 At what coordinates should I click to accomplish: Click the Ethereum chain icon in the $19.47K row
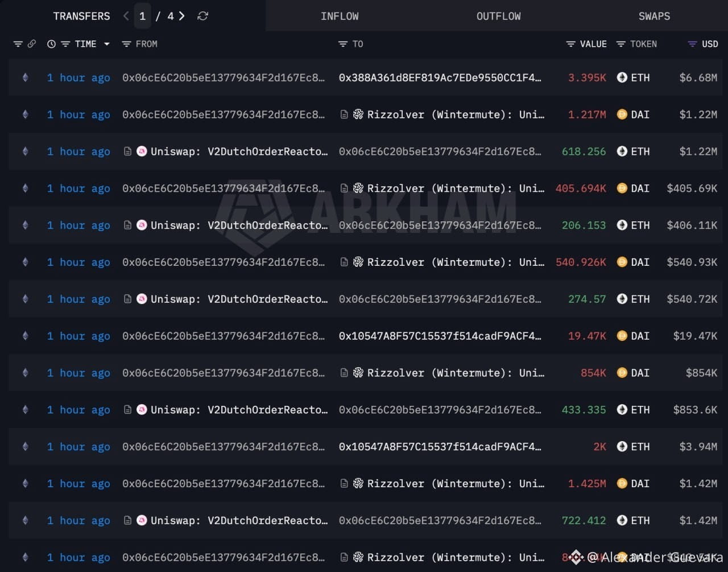25,336
